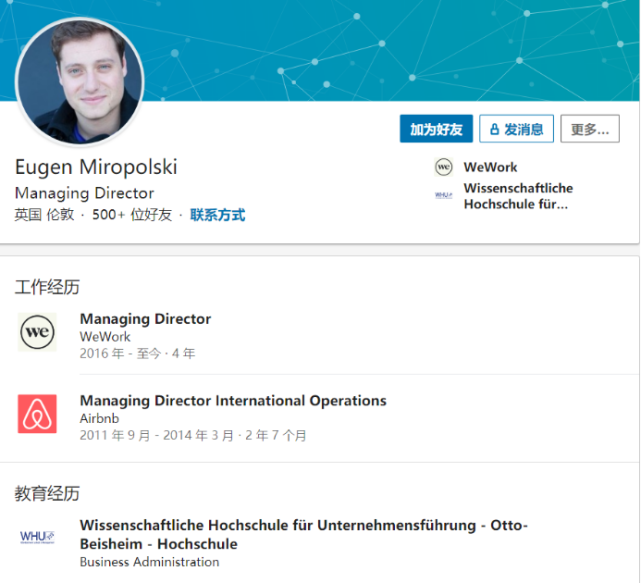Screen dimensions: 641x583
Task: Open the 联系方式 link
Action: [x=217, y=215]
